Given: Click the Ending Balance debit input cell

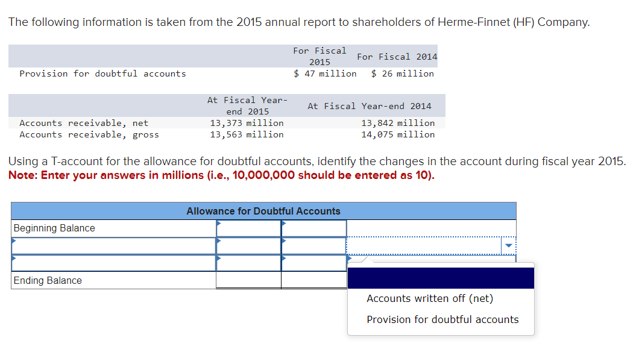Looking at the screenshot, I should click(248, 281).
